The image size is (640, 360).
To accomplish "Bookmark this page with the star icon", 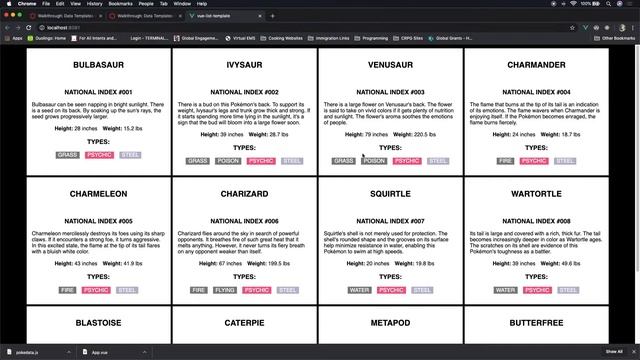I will (572, 28).
